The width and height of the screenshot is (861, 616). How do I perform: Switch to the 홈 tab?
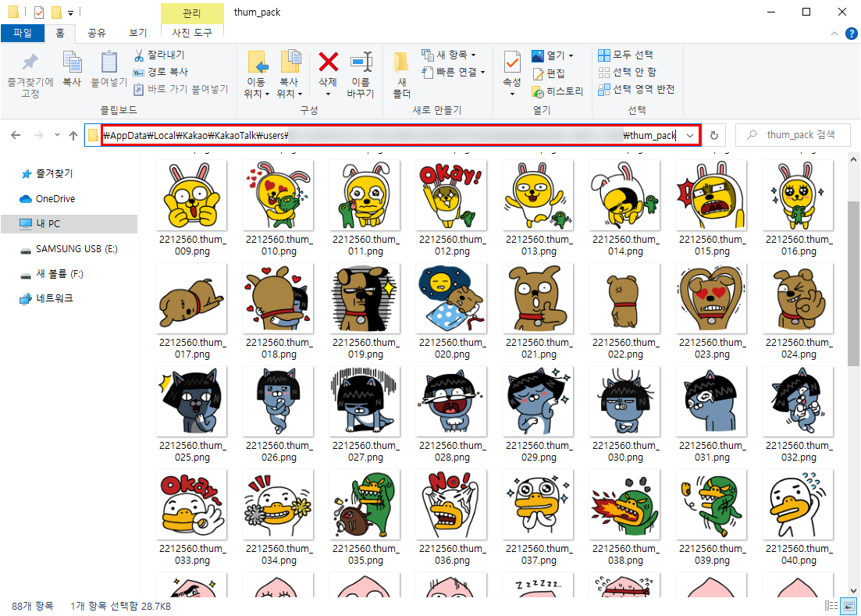click(x=60, y=33)
